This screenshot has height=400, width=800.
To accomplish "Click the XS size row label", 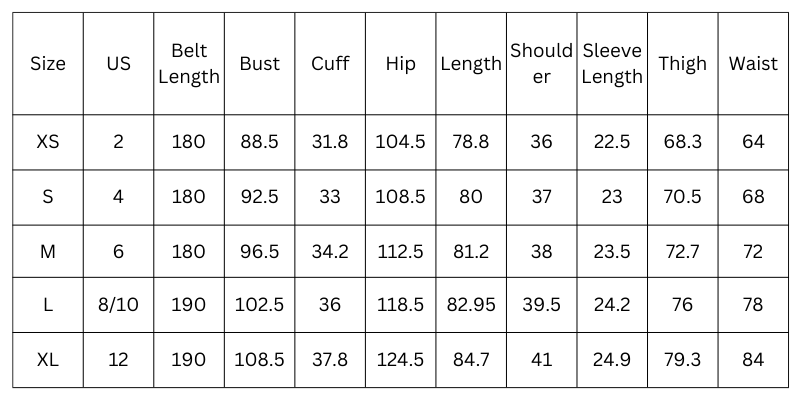I will tap(48, 142).
